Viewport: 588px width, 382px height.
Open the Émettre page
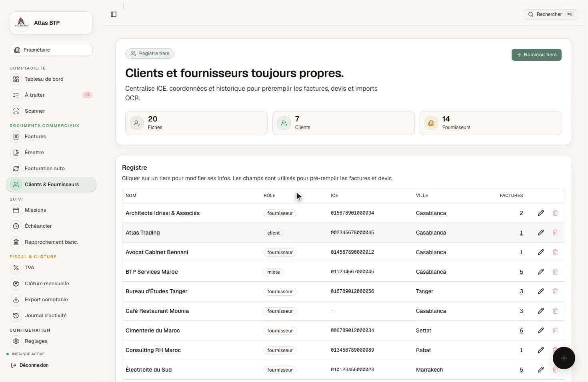(x=51, y=153)
